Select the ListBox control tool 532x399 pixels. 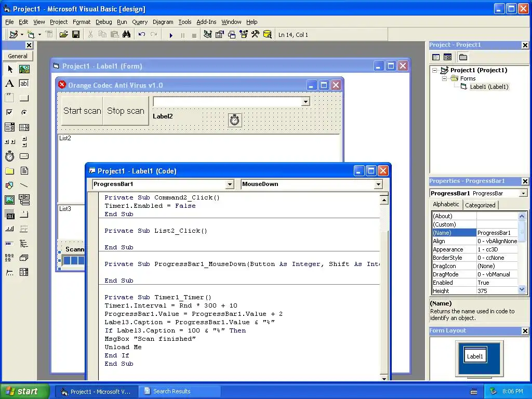click(x=24, y=127)
